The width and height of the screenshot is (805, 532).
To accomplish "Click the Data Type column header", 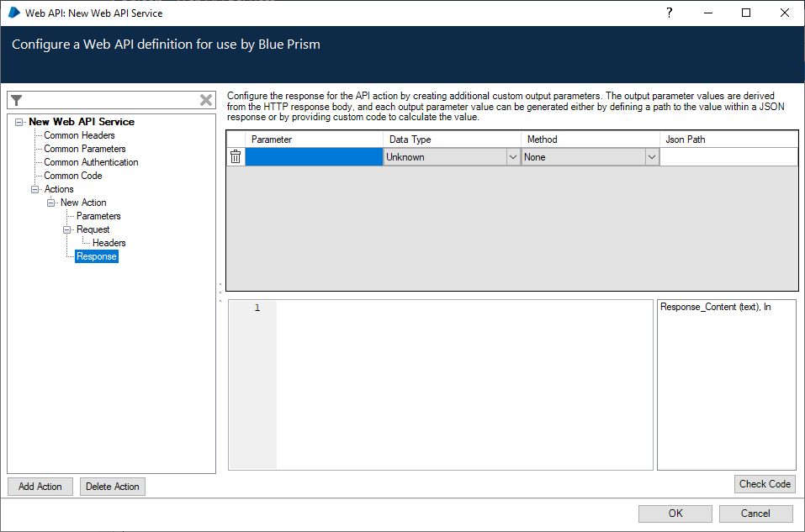I will coord(452,140).
